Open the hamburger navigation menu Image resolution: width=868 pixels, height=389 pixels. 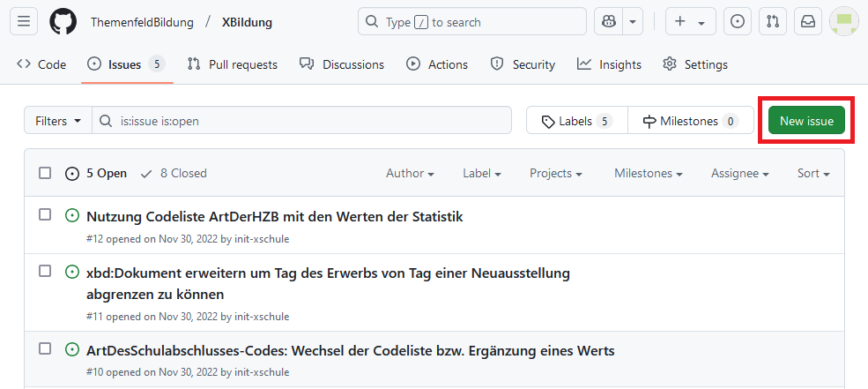(x=24, y=21)
